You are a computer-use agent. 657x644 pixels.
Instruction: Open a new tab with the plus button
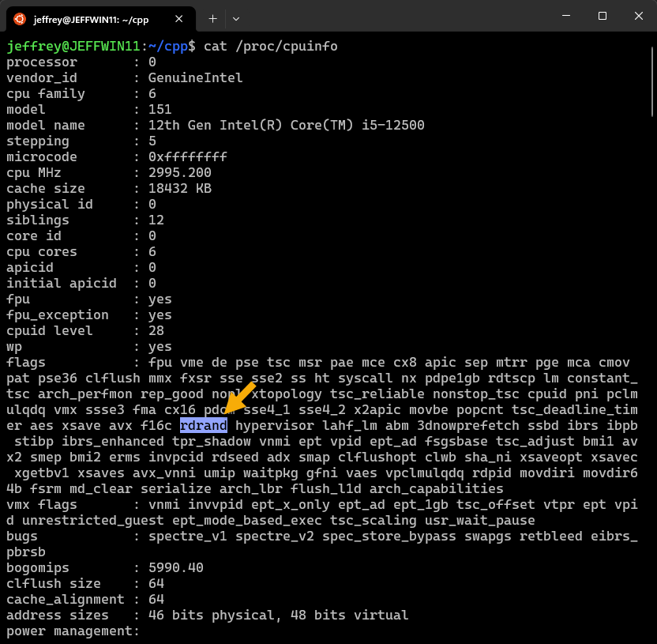click(212, 17)
